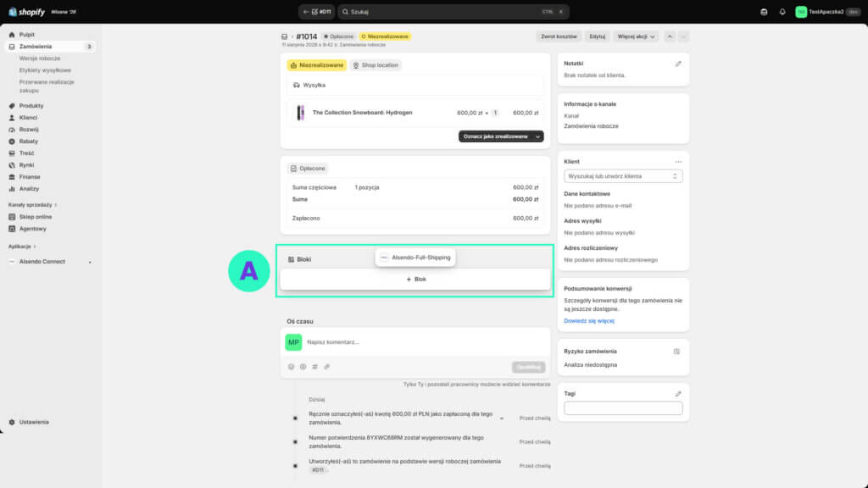This screenshot has width=868, height=488.
Task: Open Etykiety wysyłkowe submenu
Action: [x=45, y=70]
